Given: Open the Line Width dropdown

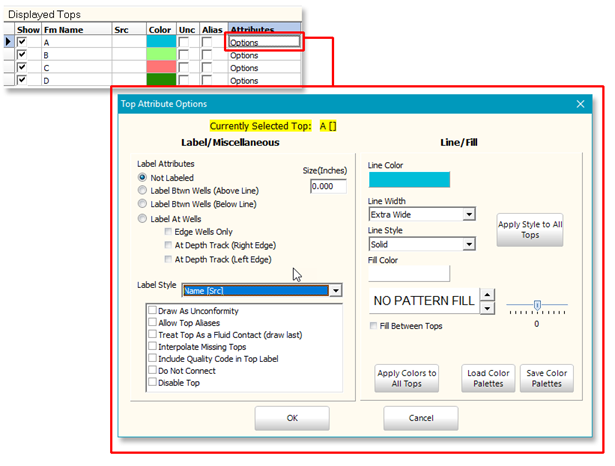Looking at the screenshot, I should [469, 215].
